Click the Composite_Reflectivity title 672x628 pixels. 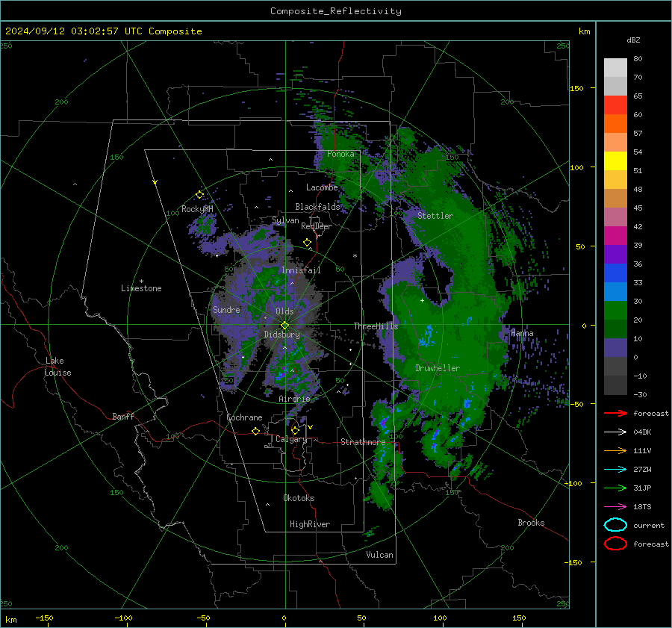point(336,11)
